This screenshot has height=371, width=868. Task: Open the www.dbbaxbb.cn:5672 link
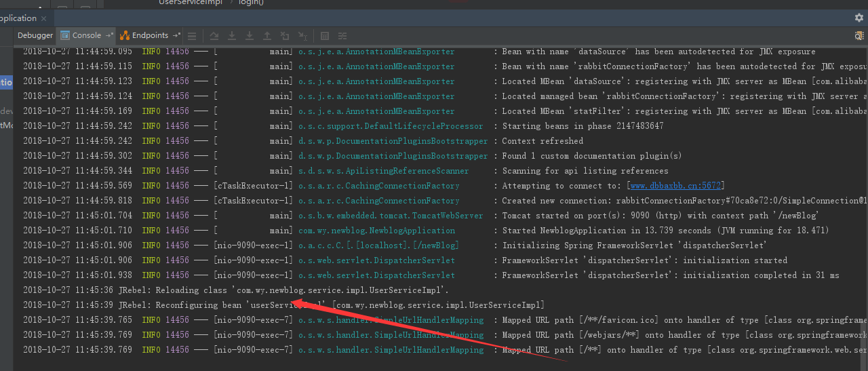coord(676,186)
